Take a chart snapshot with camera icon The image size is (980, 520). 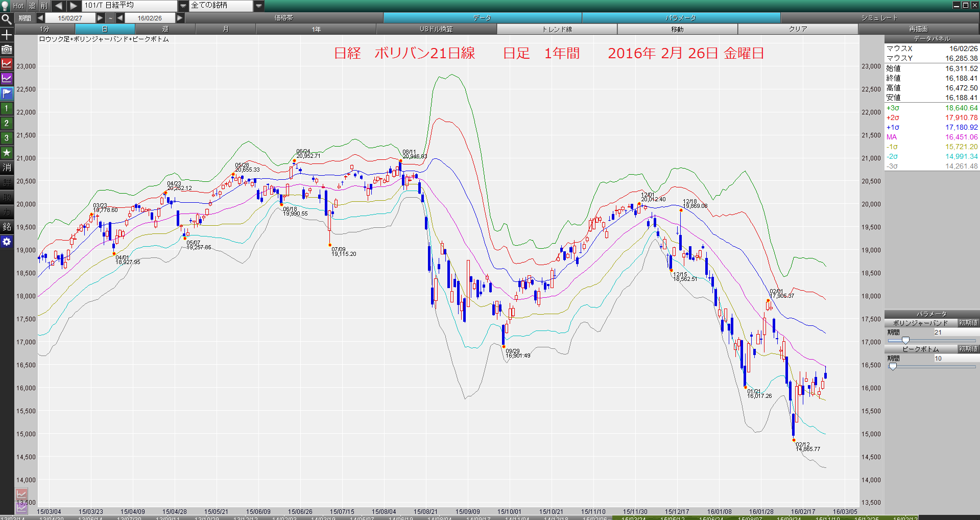coord(7,50)
